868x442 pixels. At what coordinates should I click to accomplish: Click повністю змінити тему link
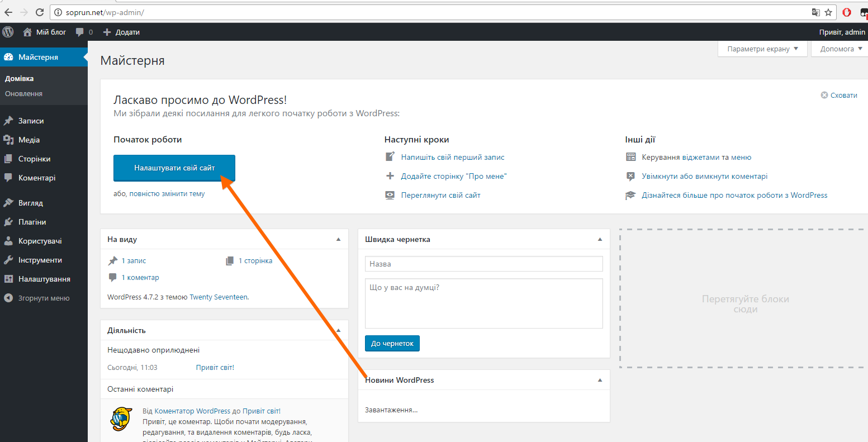[x=167, y=194]
